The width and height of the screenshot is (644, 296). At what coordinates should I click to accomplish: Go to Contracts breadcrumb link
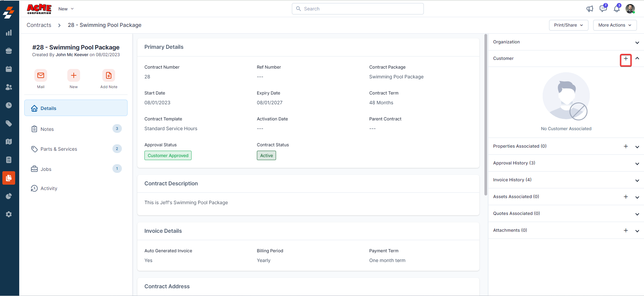point(39,25)
